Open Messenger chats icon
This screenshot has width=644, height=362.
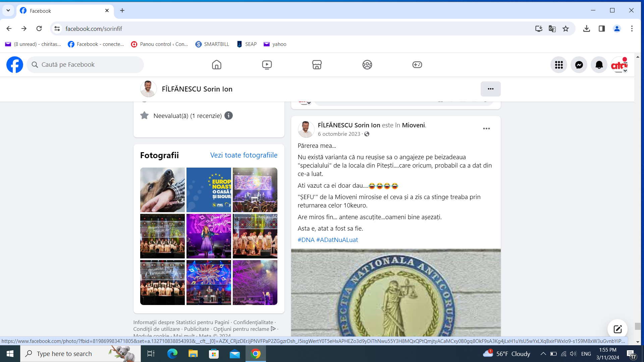[579, 65]
